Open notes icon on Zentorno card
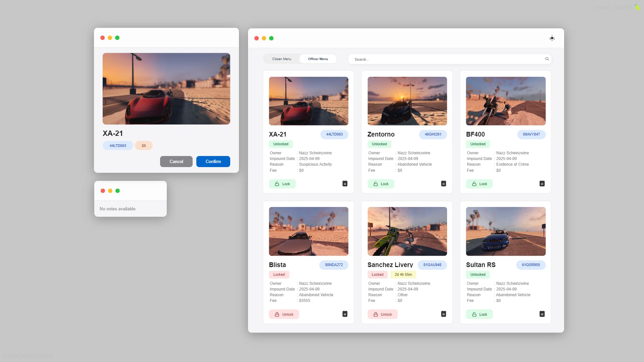 [x=443, y=184]
